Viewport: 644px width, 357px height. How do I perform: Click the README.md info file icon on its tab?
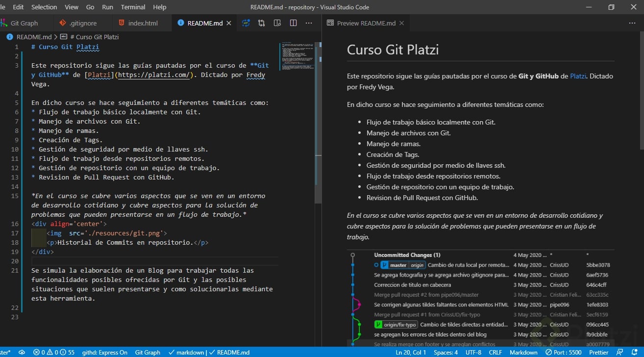point(181,23)
